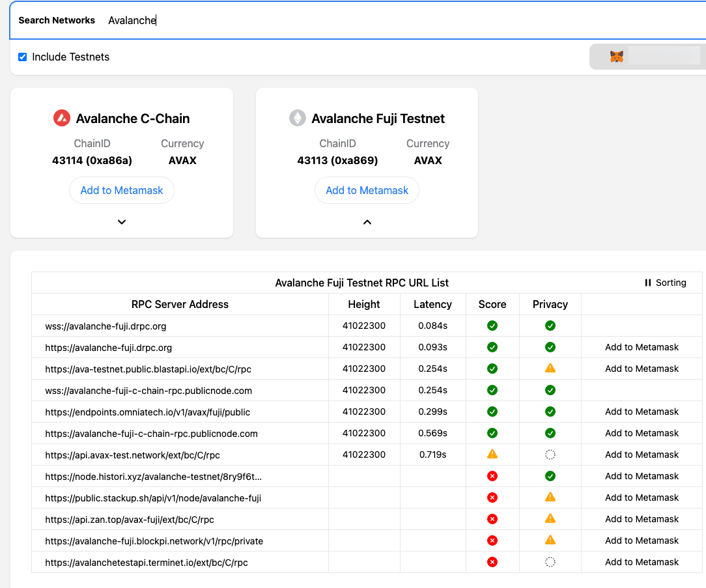The height and width of the screenshot is (588, 706).
Task: Click privacy checkmark for wss publicnode.com row
Action: [550, 390]
